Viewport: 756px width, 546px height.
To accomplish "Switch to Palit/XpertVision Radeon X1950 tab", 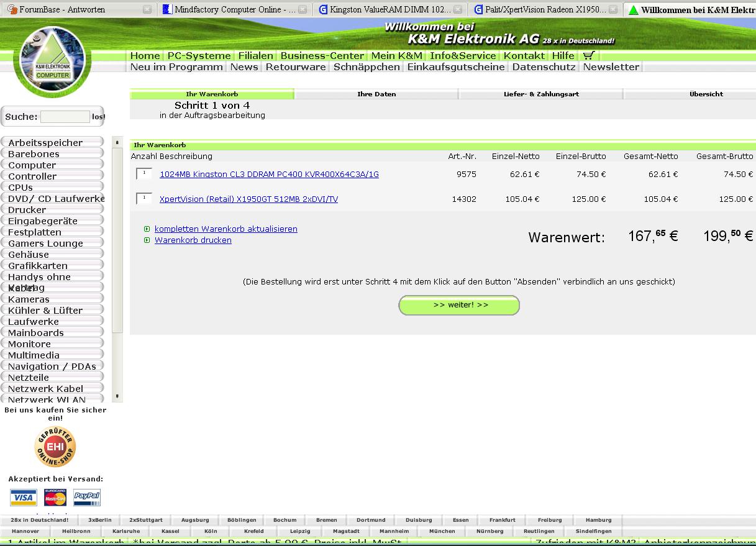I will coord(546,9).
